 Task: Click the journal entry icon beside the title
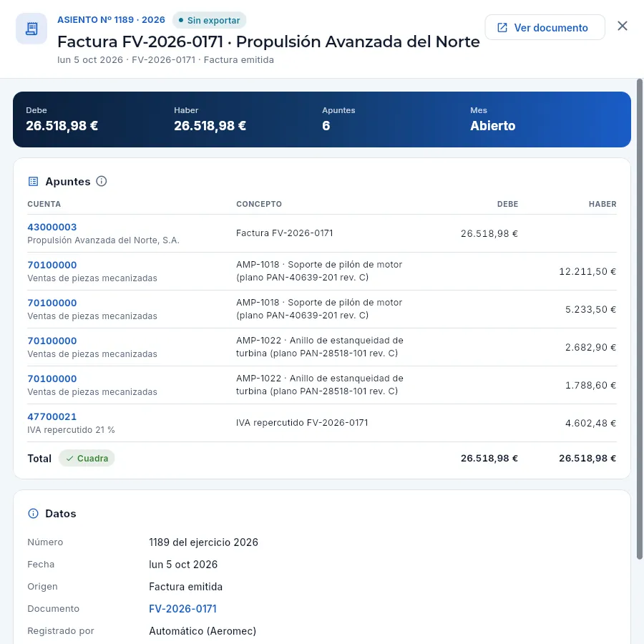(x=31, y=29)
